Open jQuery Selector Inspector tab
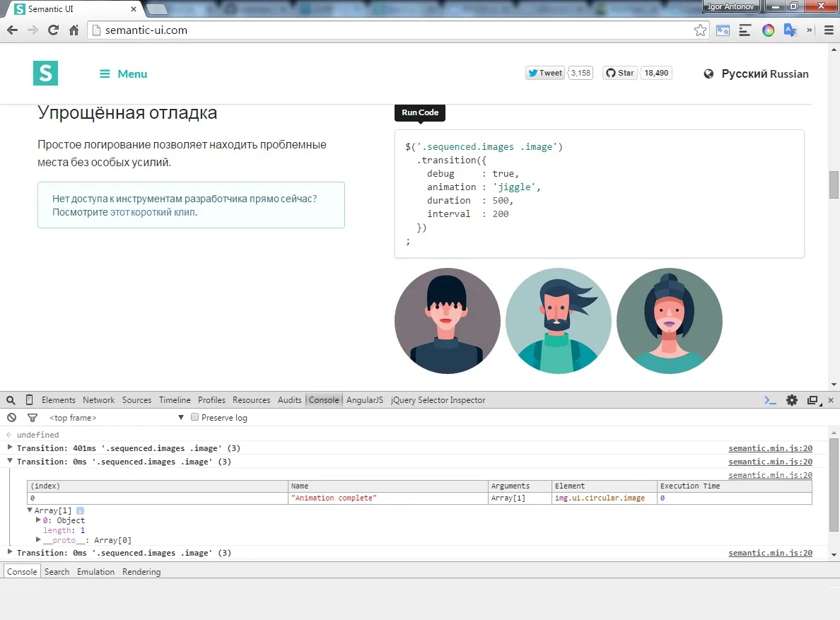 click(438, 400)
